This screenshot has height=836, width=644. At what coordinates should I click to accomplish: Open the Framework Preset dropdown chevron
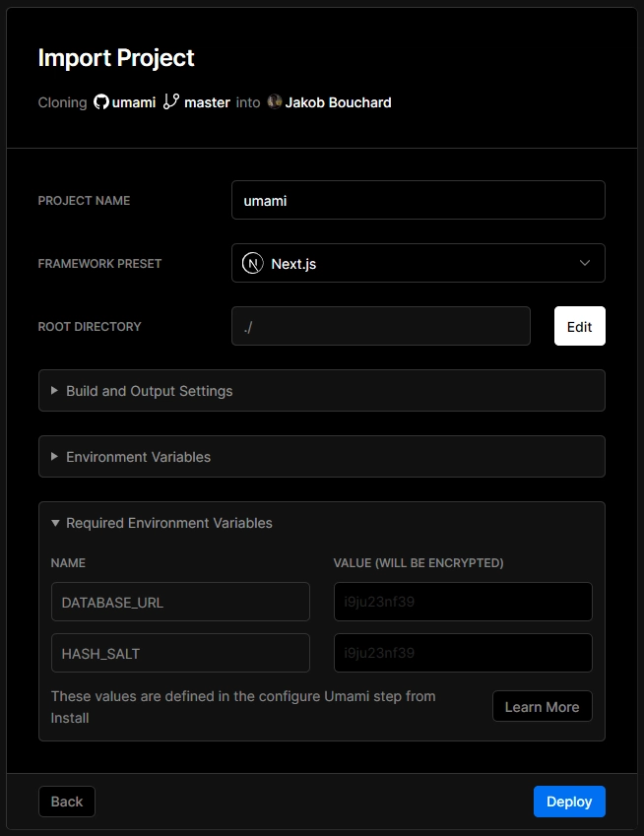(x=585, y=264)
